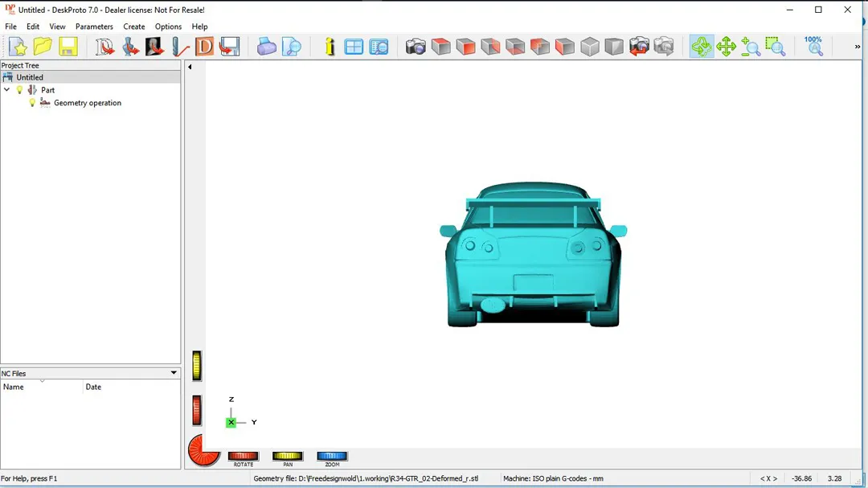
Task: Click the red ROTATE thumbwheel
Action: [x=243, y=456]
